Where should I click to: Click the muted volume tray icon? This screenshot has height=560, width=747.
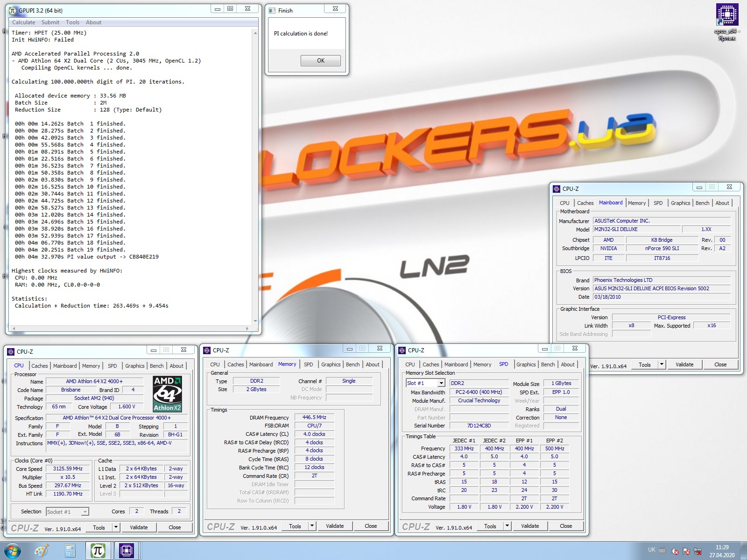point(675,551)
